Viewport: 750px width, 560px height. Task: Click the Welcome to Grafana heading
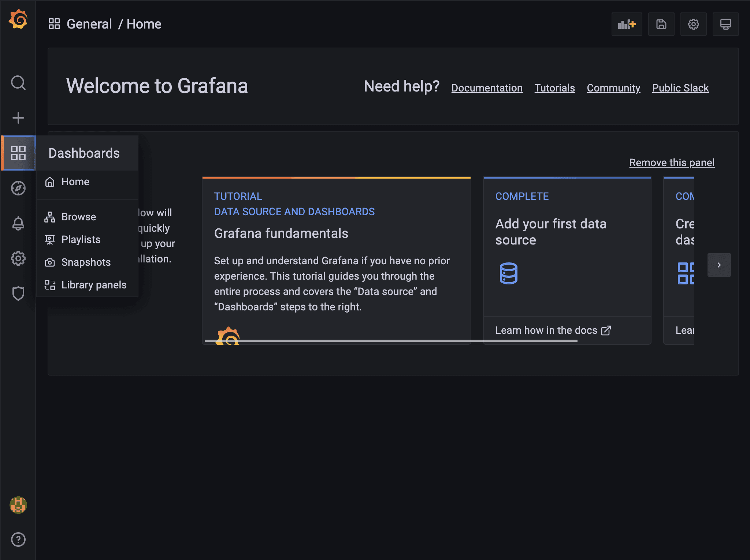tap(157, 86)
